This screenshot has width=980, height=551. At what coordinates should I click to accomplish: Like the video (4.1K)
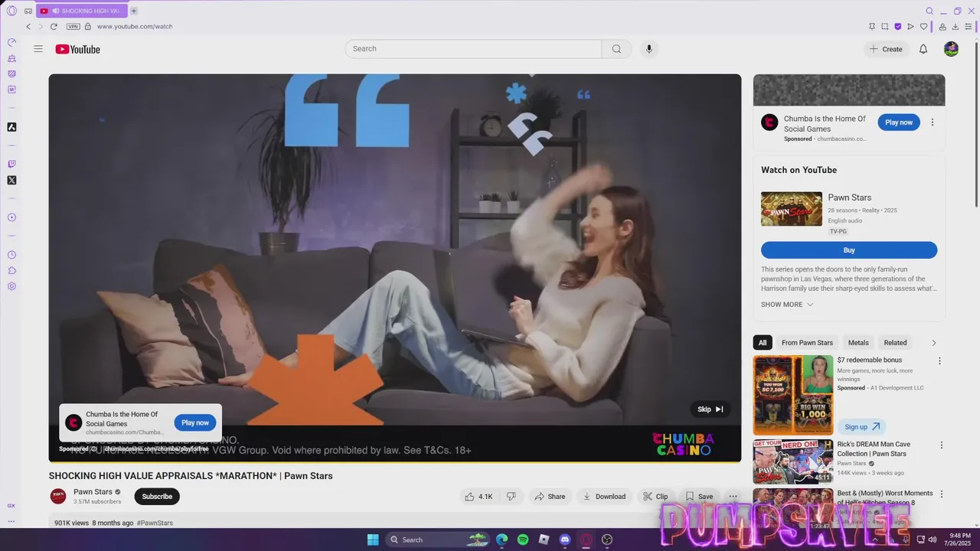click(x=479, y=497)
